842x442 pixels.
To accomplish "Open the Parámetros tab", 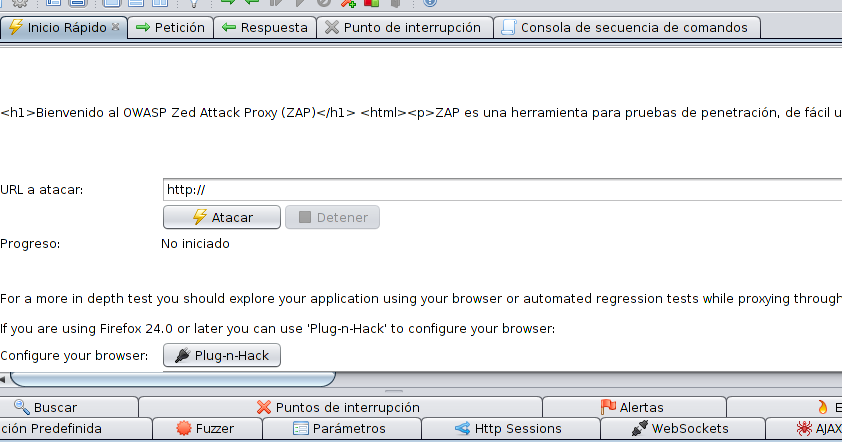I will coord(342,429).
